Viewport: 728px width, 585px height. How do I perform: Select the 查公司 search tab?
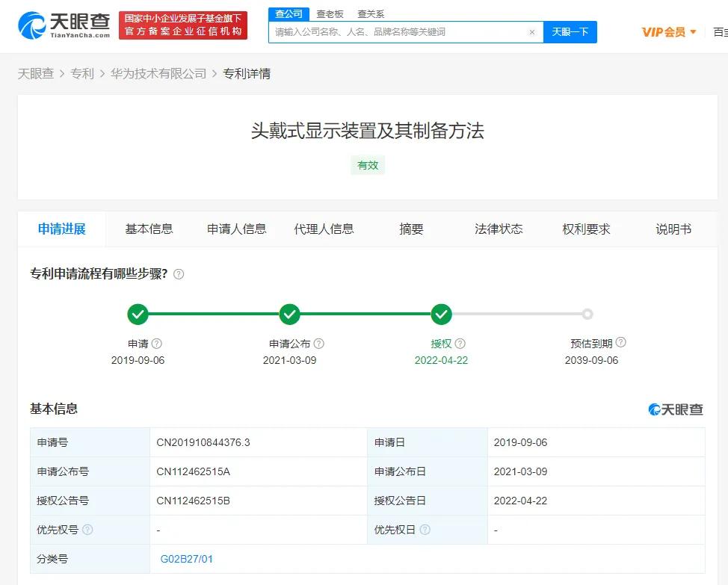coord(289,14)
